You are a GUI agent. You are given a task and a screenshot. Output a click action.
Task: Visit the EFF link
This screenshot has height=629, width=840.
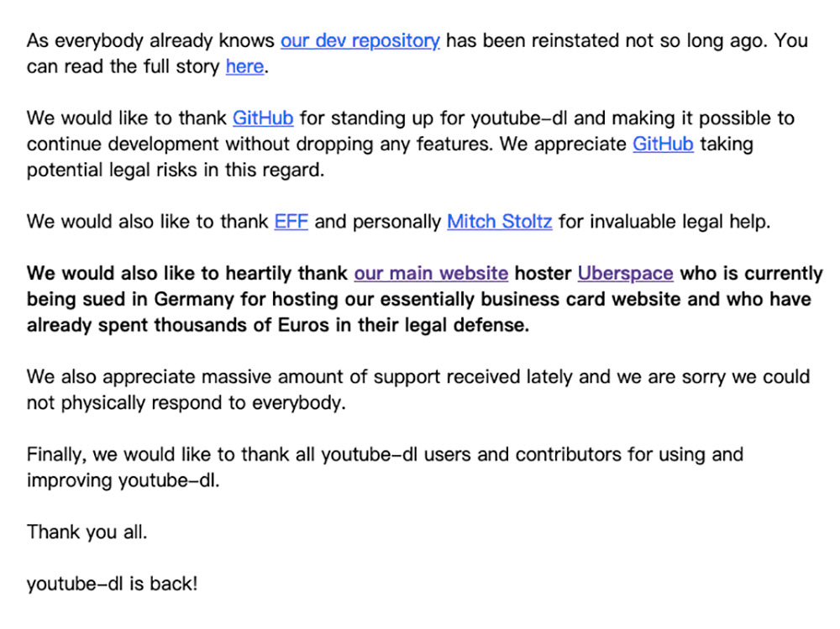coord(291,221)
